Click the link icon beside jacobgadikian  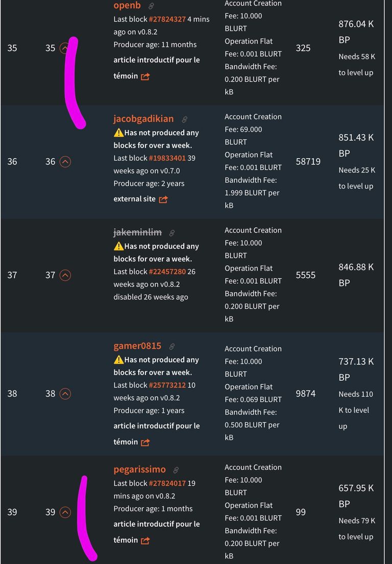click(x=184, y=119)
